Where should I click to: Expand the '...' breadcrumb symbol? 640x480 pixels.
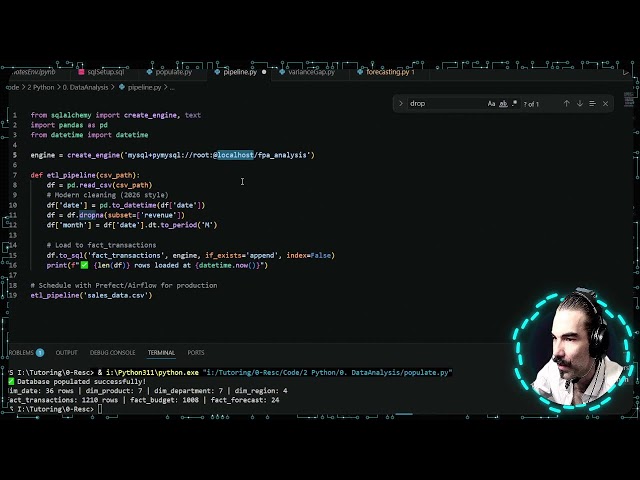[172, 87]
